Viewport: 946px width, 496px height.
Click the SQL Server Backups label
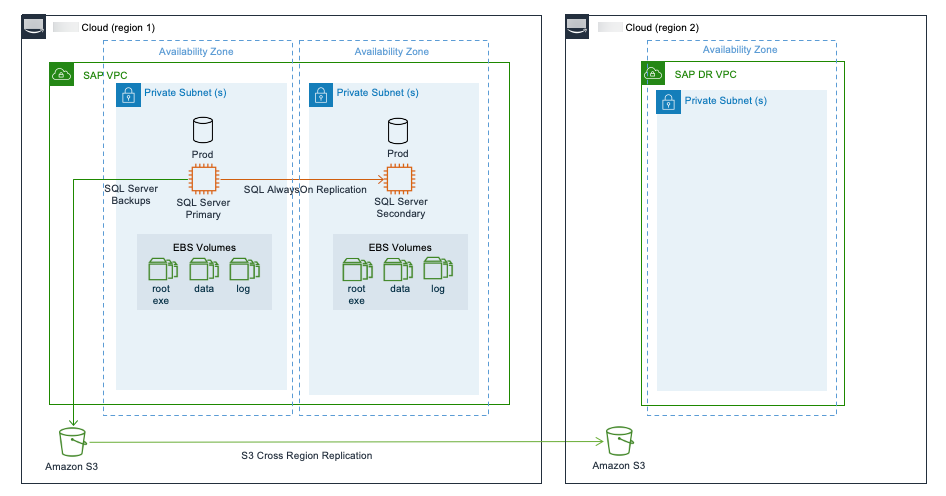(131, 195)
